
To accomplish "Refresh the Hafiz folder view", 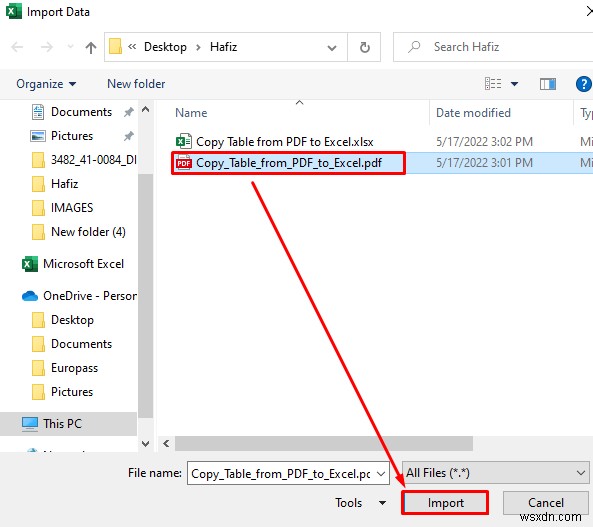I will pyautogui.click(x=365, y=47).
